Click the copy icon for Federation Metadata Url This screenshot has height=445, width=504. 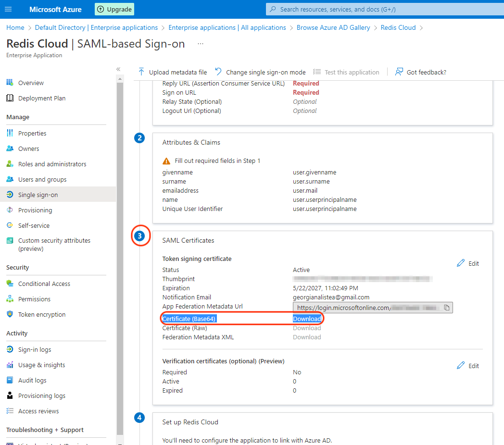click(x=446, y=308)
